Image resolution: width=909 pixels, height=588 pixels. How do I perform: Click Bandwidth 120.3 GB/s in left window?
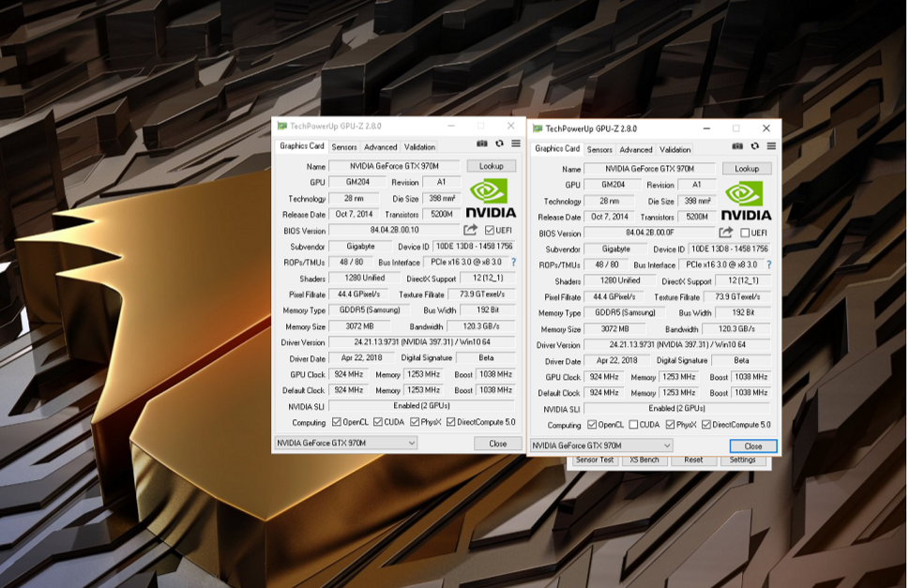(481, 326)
